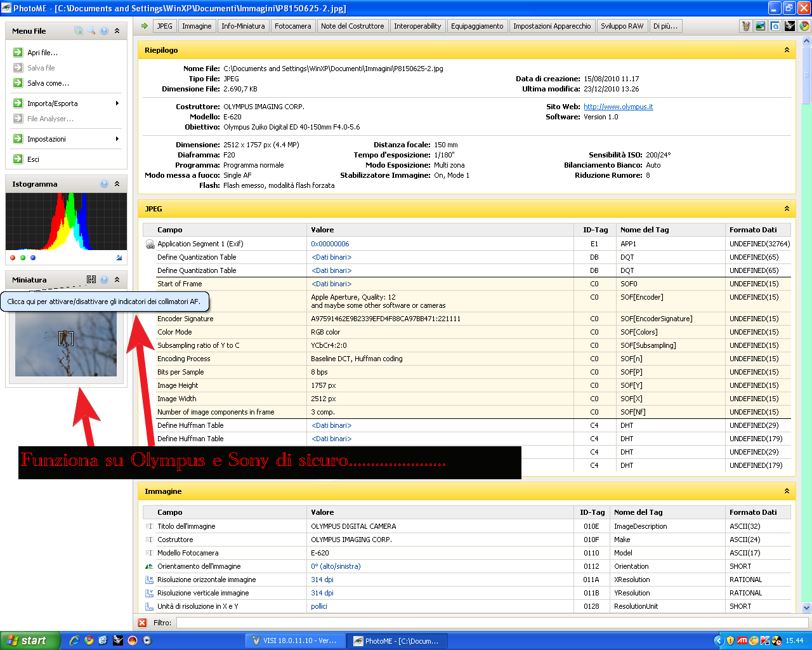The height and width of the screenshot is (650, 812).
Task: Open Internet Explorer from quick launch
Action: click(74, 640)
